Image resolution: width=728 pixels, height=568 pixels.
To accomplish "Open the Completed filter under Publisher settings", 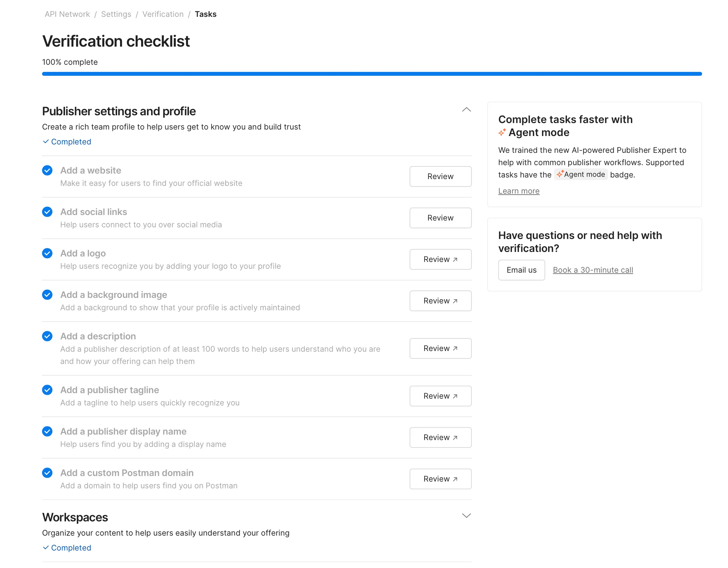I will tap(66, 142).
